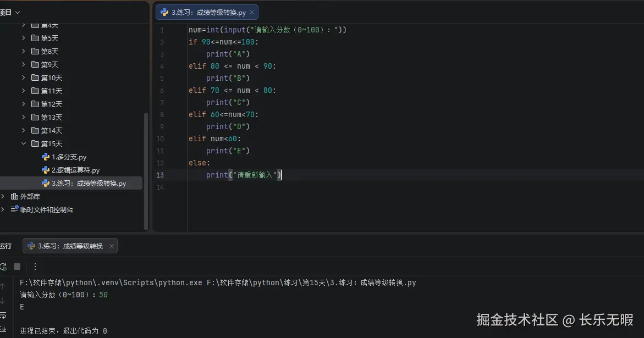Click the folder icon of 第15天
The image size is (644, 338).
pos(35,143)
